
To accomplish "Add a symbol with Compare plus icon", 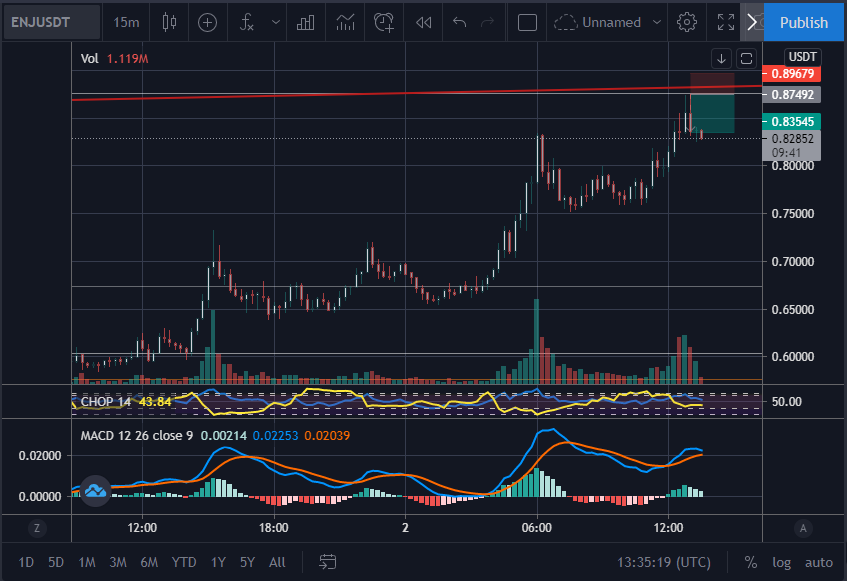I will pos(207,22).
